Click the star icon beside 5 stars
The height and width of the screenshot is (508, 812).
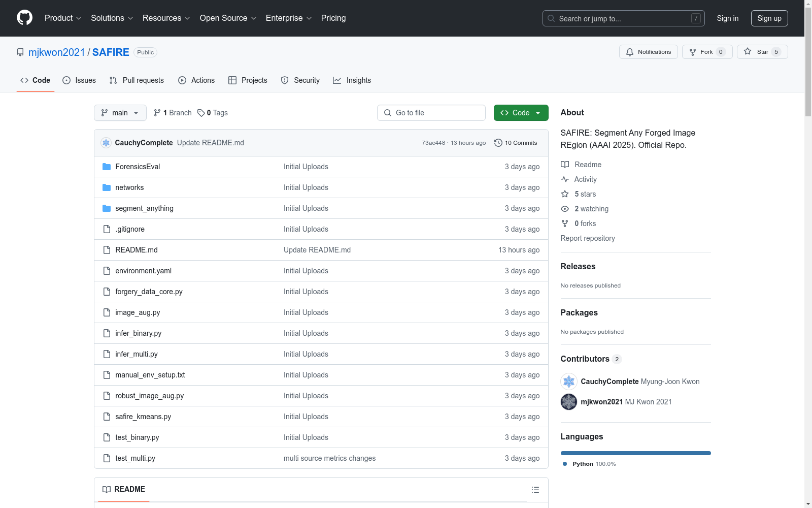[x=565, y=194]
